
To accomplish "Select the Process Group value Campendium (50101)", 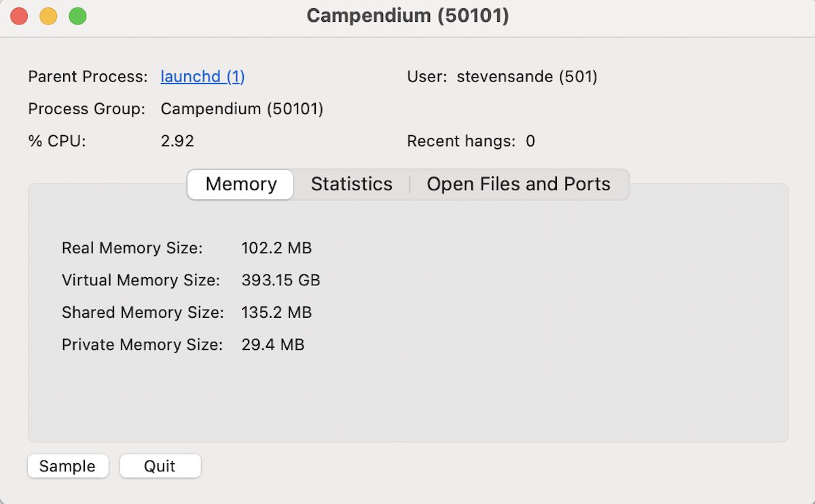I will (242, 109).
